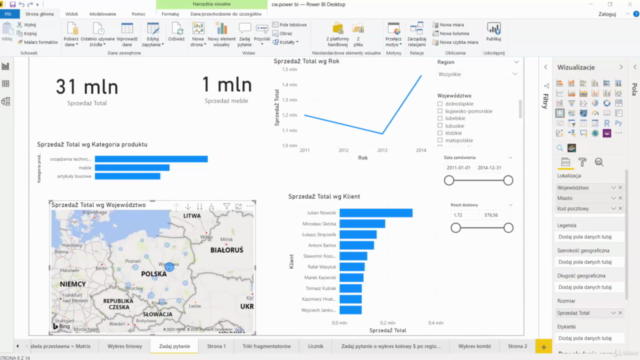Insert Pole tekstowe

pyautogui.click(x=289, y=25)
